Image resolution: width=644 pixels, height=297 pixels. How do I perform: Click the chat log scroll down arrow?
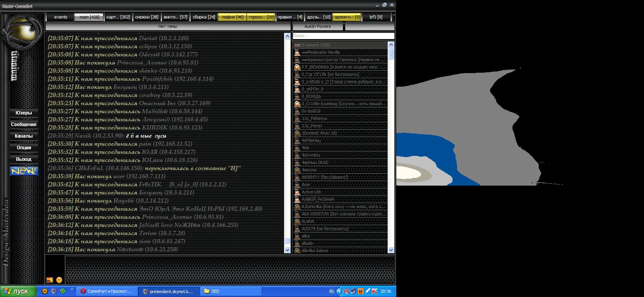click(287, 250)
